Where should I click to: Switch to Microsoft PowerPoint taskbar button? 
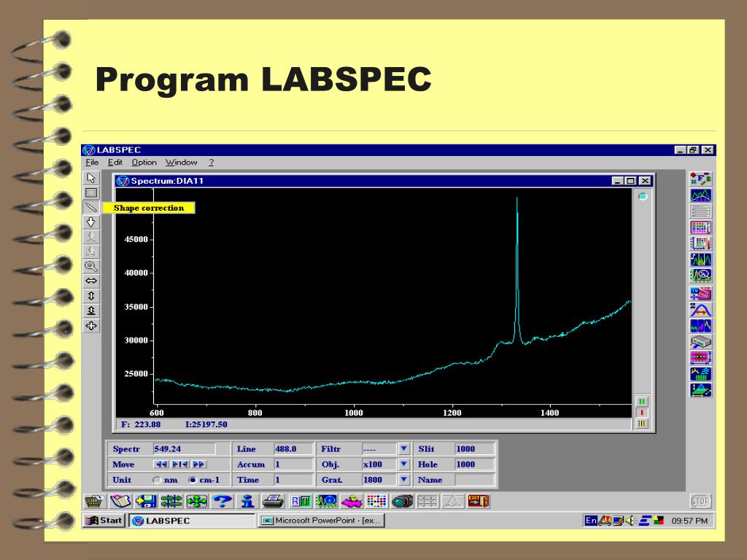322,521
